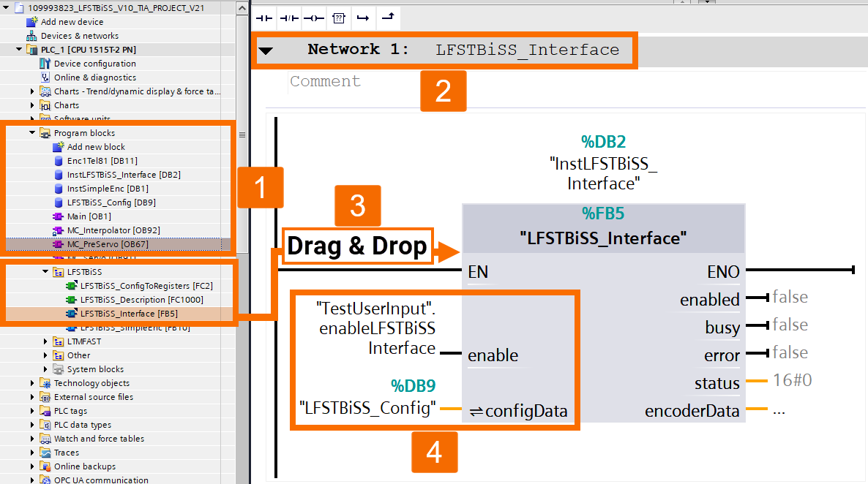Click the PLC_1 CPU icon

click(32, 49)
